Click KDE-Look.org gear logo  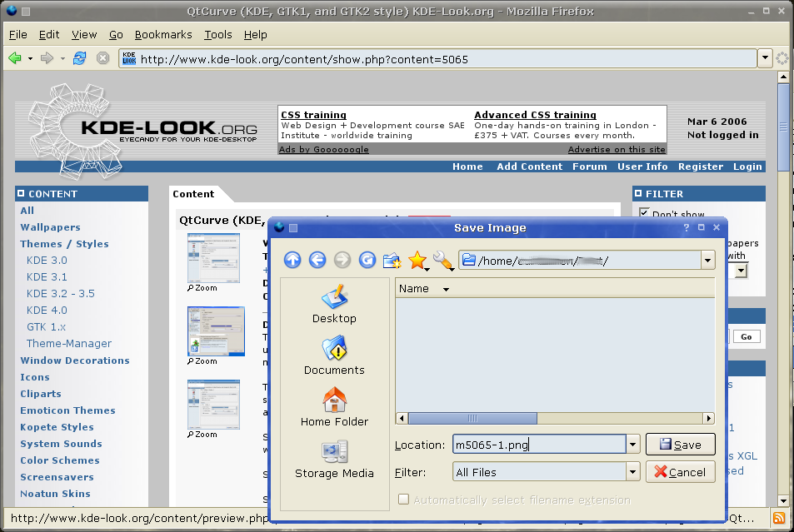(76, 132)
